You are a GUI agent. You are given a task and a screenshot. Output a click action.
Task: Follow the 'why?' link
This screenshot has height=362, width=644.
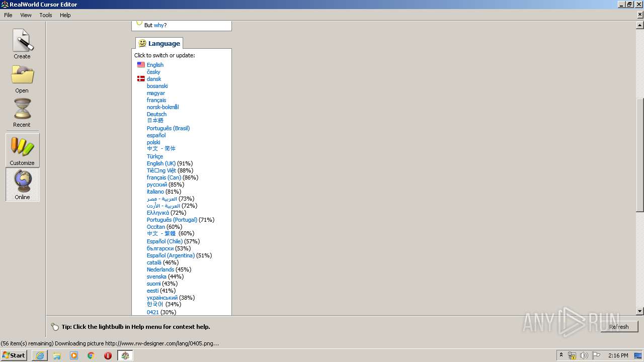point(160,25)
